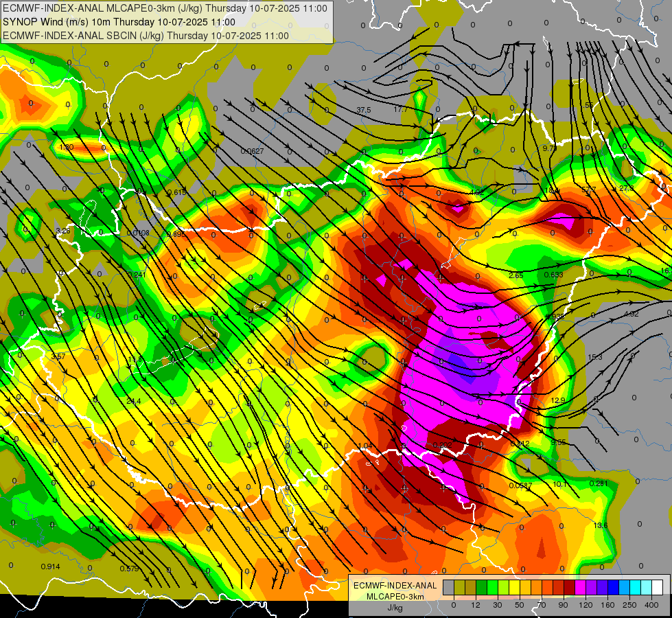The height and width of the screenshot is (618, 672).
Task: Click the magenta swatch in the legend
Action: 581,587
